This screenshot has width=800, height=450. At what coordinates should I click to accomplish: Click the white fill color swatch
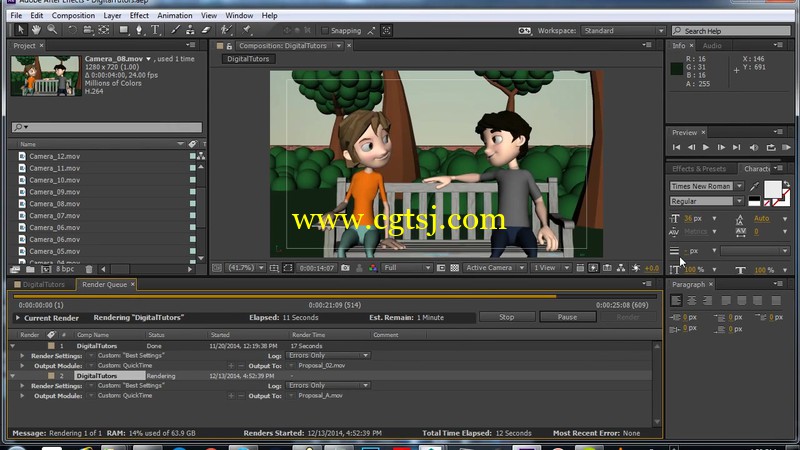click(772, 189)
